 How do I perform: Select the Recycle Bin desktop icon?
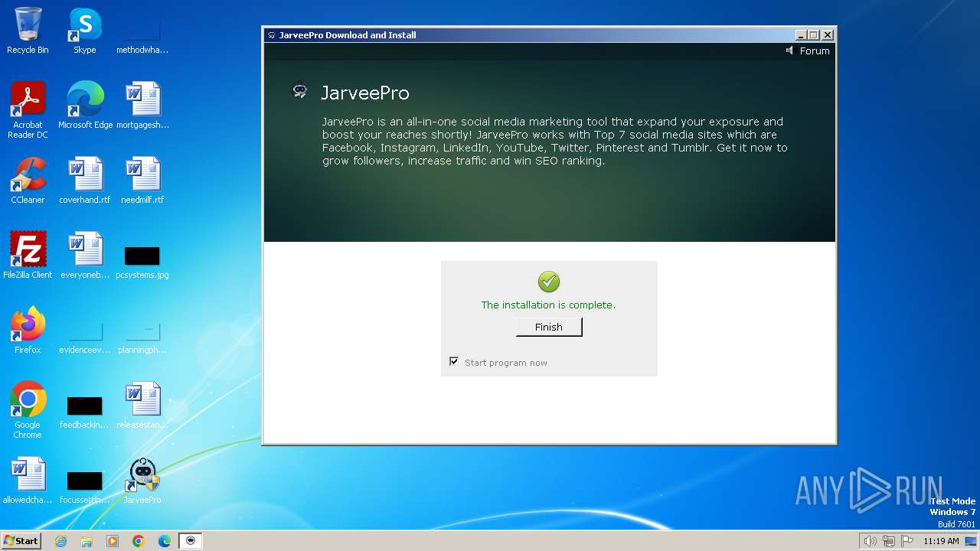click(28, 31)
